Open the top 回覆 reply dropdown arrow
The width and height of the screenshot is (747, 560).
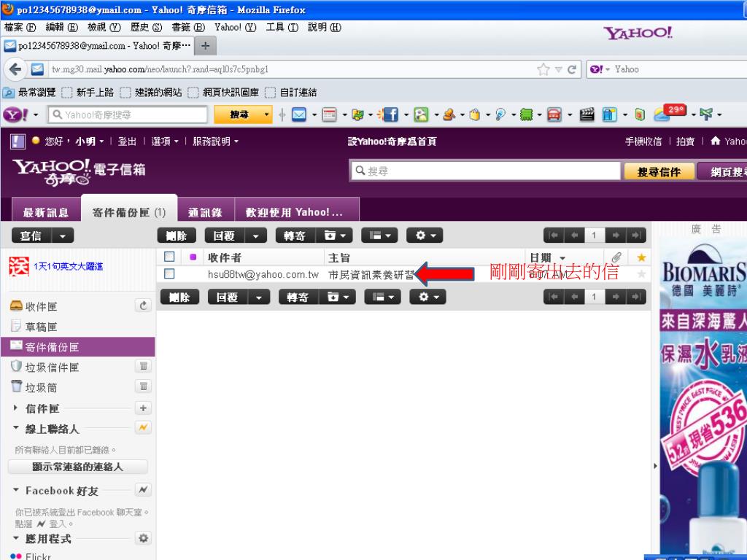click(x=256, y=236)
